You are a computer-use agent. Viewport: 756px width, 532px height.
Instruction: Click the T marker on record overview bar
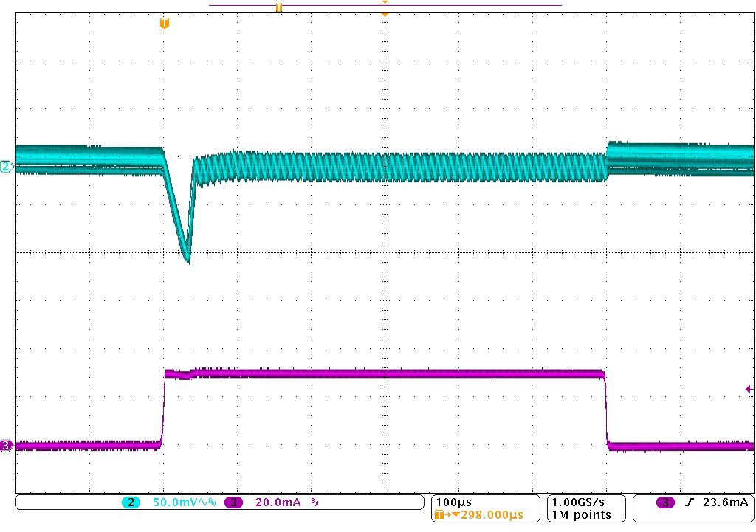(x=278, y=7)
